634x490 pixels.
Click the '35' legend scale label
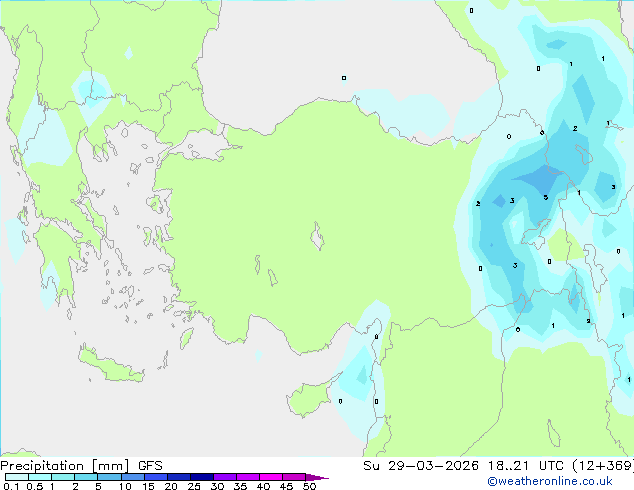[240, 486]
